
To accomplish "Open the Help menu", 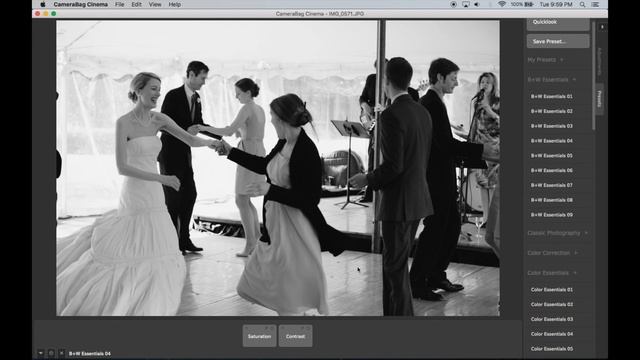I will (x=175, y=4).
